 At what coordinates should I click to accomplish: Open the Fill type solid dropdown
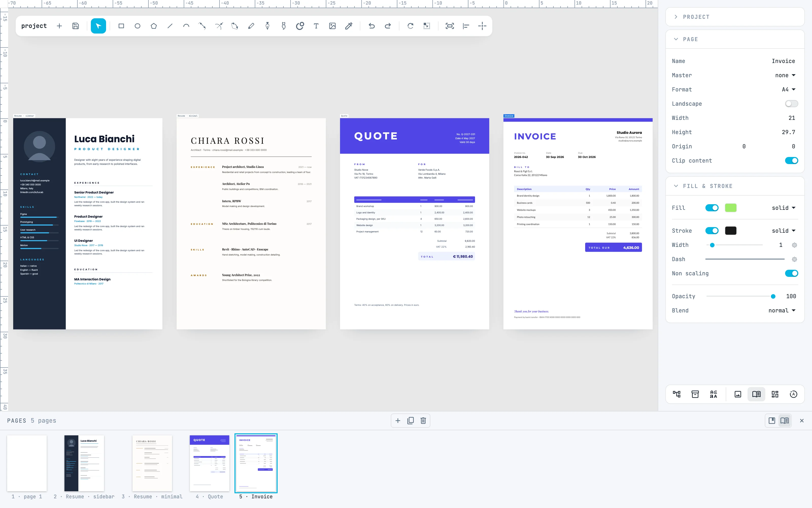coord(784,208)
